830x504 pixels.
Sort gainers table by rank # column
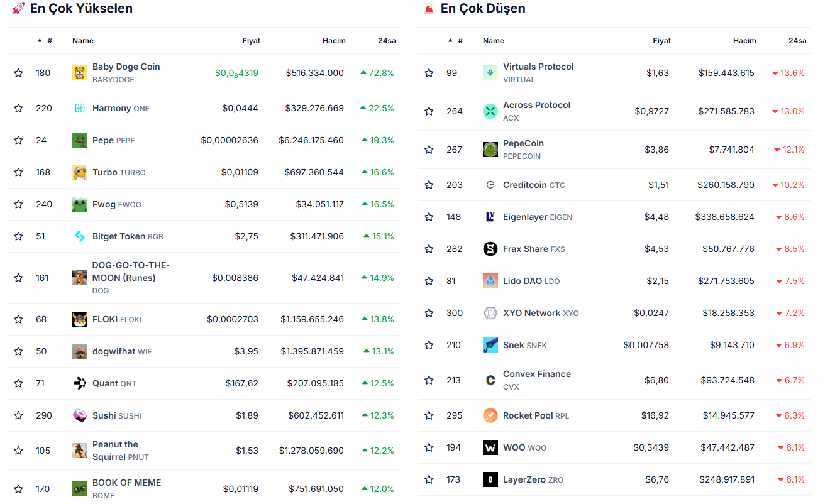coord(49,41)
